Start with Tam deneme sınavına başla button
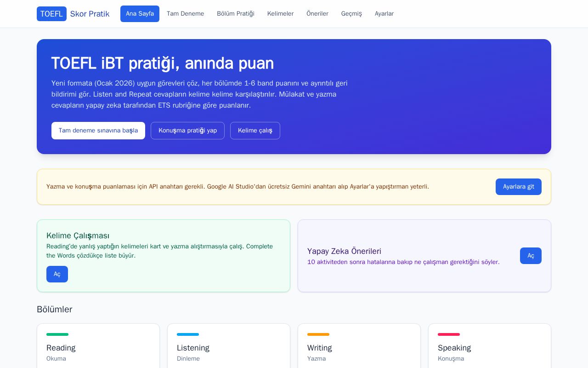 (x=98, y=131)
